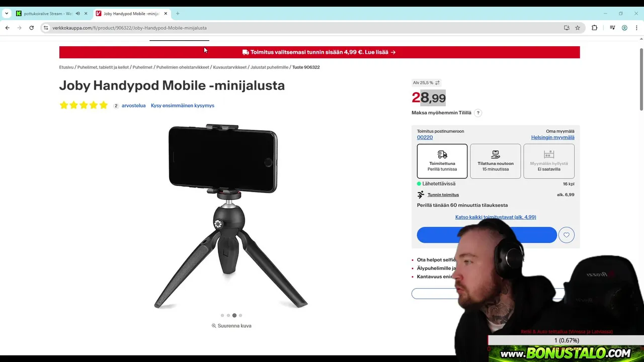This screenshot has height=362, width=644.
Task: Reload the page with the refresh icon
Action: 31,28
